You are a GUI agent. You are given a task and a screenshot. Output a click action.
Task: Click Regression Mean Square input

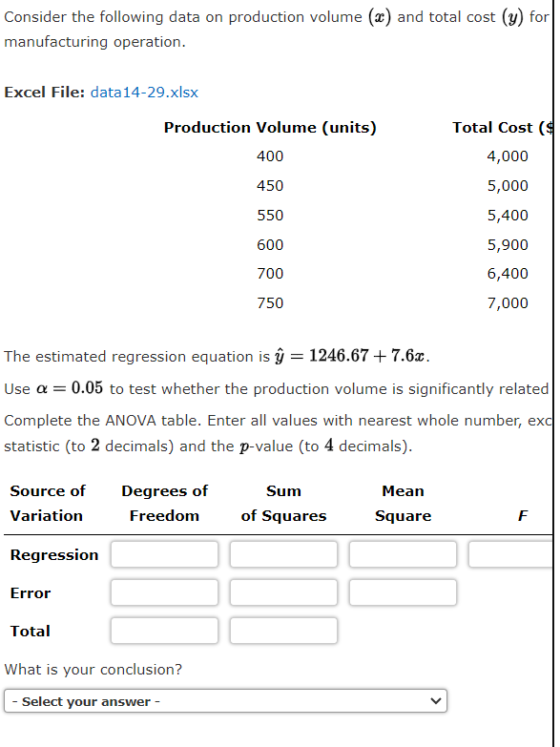pyautogui.click(x=403, y=554)
